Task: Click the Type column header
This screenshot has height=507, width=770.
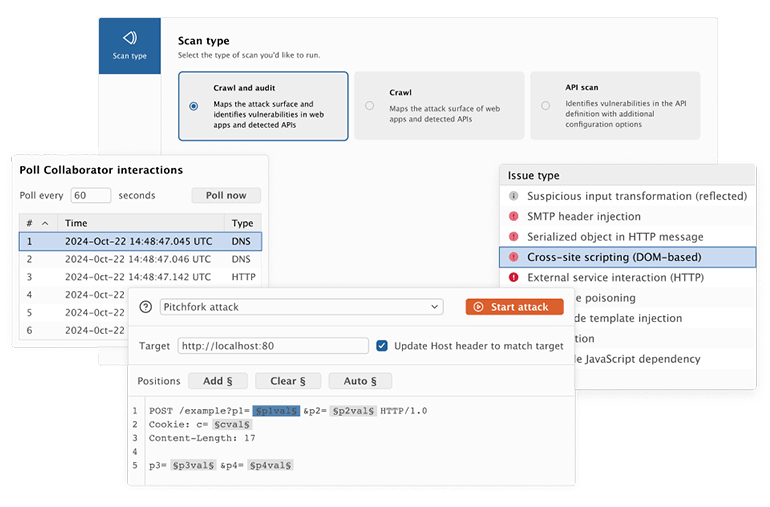Action: pos(242,223)
